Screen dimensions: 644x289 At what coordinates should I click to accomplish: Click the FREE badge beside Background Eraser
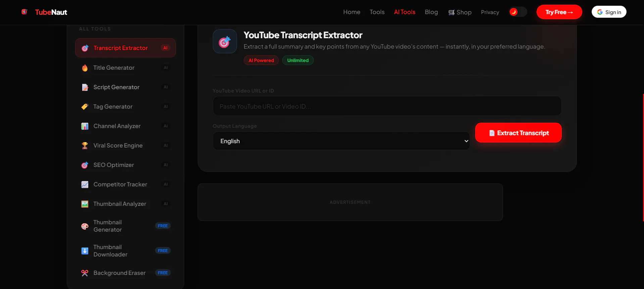tap(163, 273)
